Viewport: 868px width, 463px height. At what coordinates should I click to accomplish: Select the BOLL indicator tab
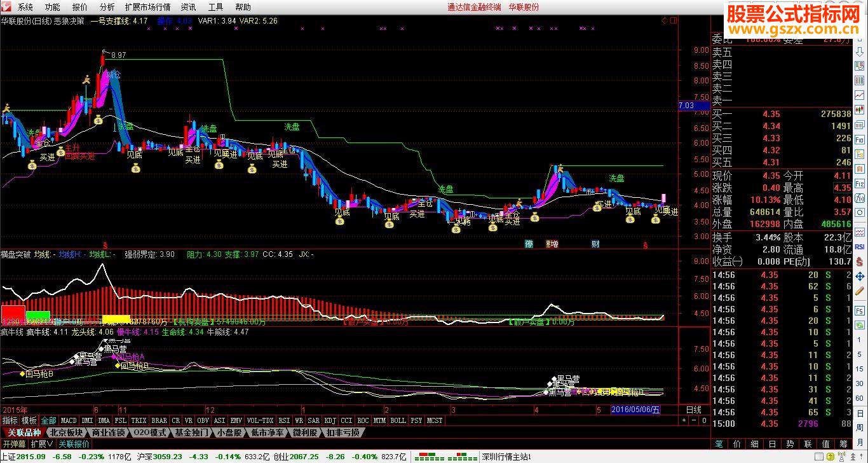coord(398,420)
